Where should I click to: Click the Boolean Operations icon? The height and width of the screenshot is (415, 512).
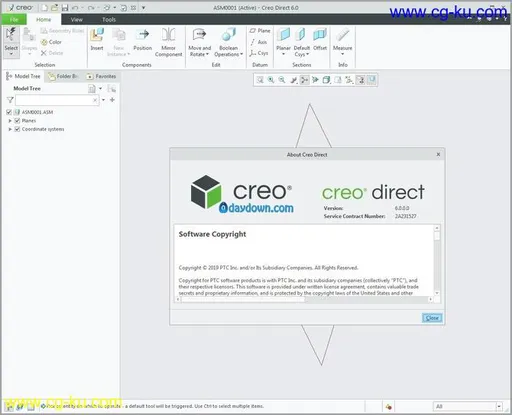point(229,35)
